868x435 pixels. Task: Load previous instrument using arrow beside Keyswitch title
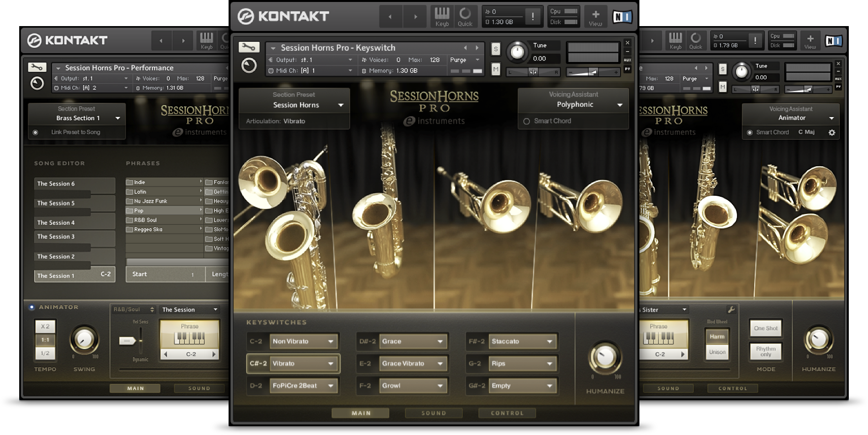tap(465, 48)
